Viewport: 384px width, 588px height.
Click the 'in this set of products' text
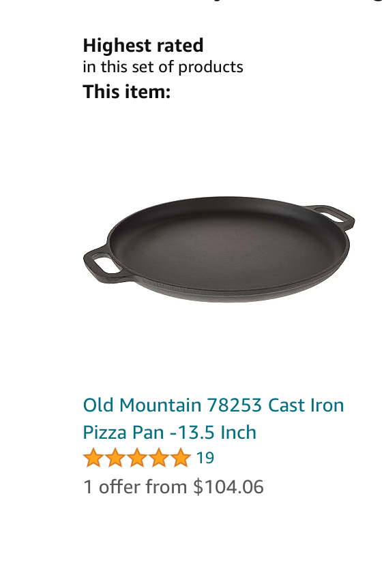click(163, 67)
